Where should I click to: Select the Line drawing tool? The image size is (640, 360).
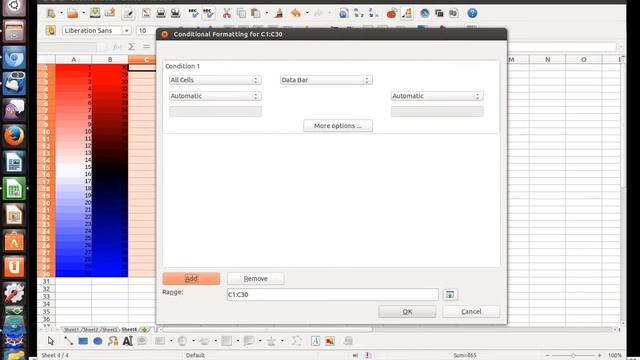click(68, 341)
